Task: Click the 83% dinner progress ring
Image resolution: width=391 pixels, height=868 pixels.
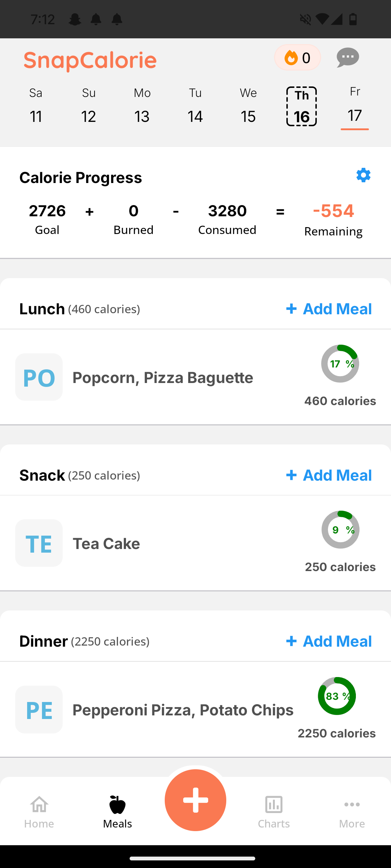Action: (x=337, y=696)
